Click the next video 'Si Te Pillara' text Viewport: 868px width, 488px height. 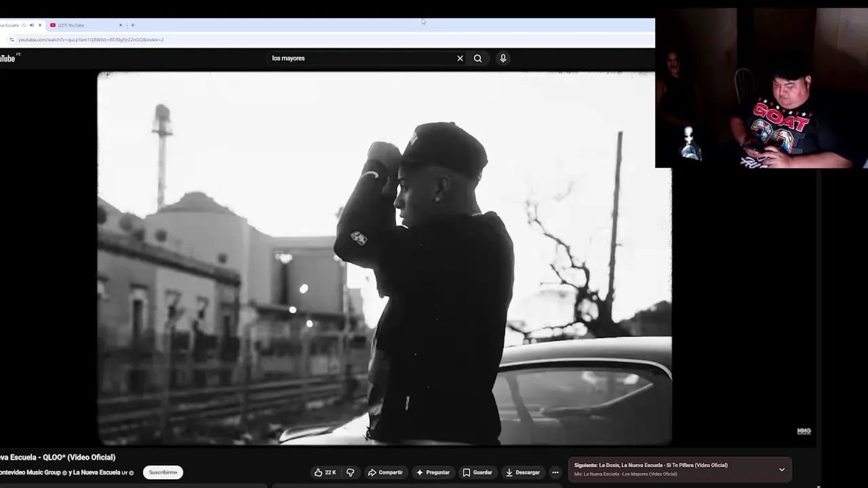click(x=651, y=465)
